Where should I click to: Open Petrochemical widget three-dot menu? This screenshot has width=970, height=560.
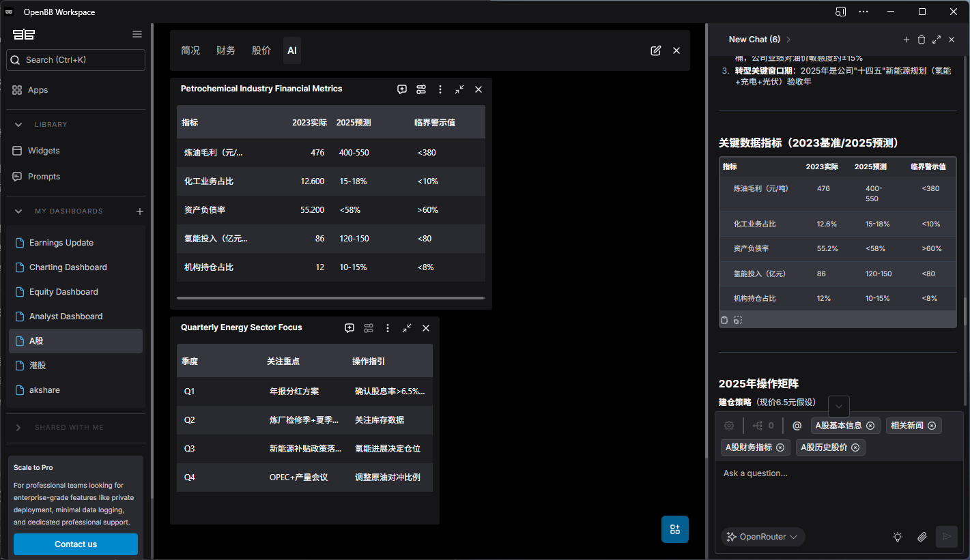440,89
